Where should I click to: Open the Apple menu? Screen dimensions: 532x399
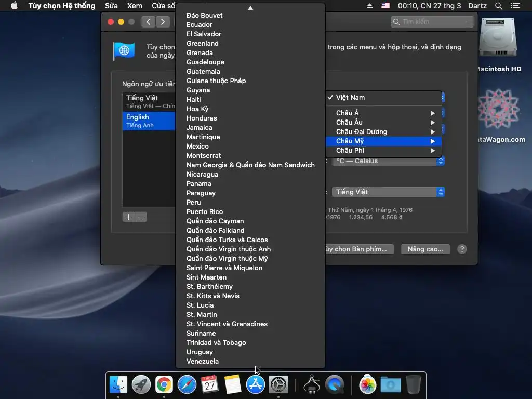coord(14,6)
